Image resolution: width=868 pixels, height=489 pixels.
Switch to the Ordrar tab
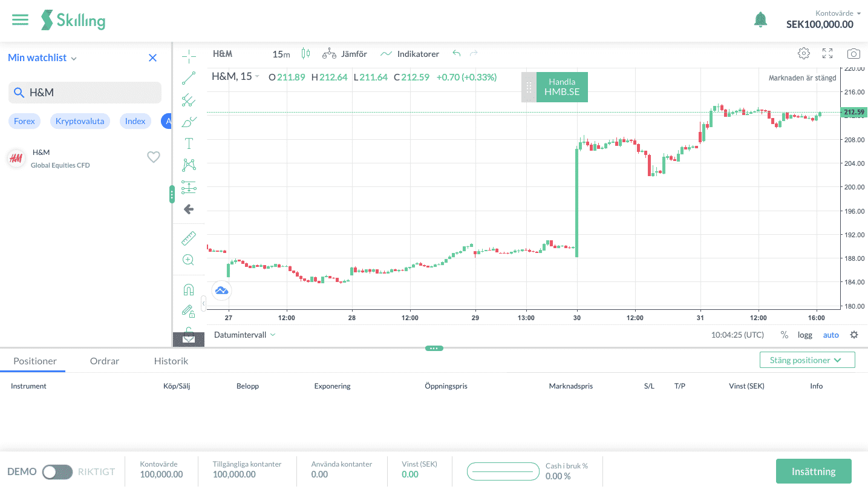tap(105, 361)
